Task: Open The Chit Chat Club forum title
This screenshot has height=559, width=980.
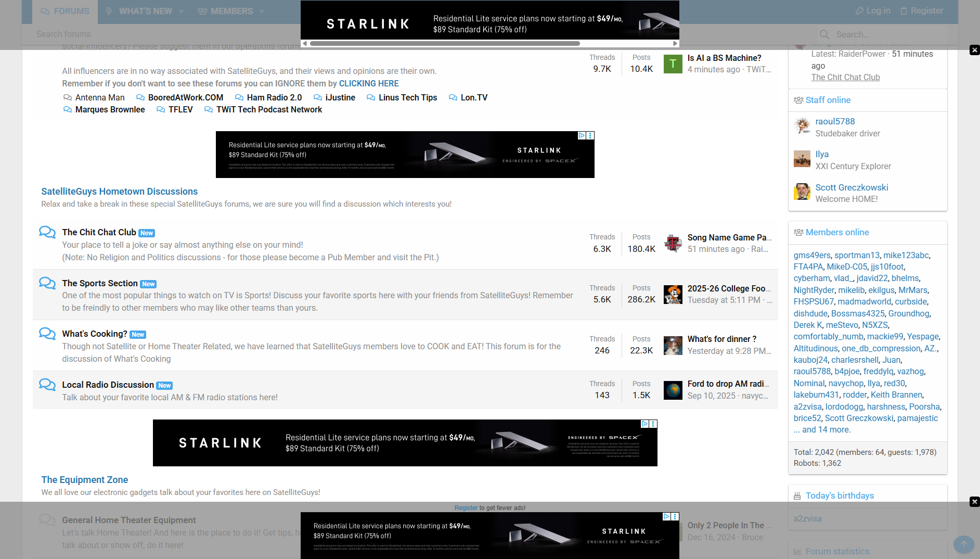Action: (99, 232)
